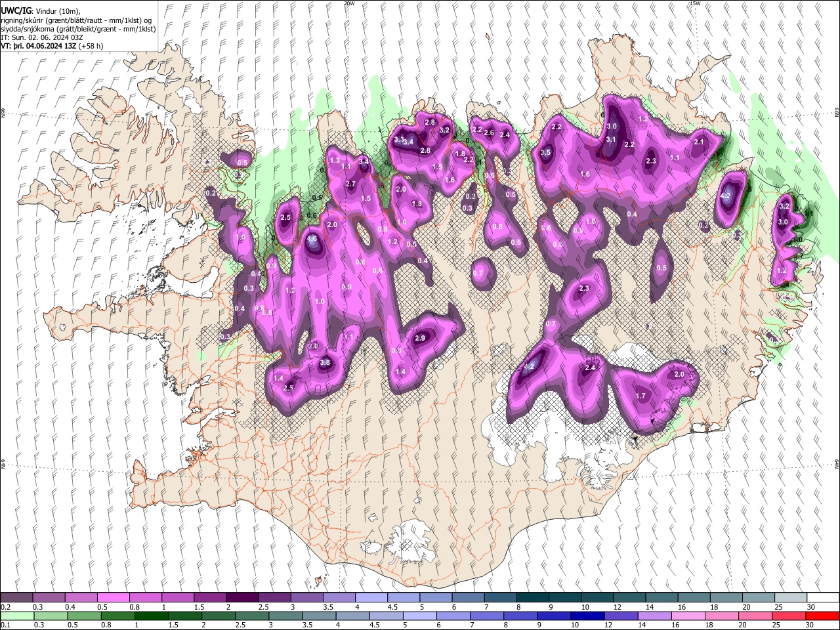Click the bright red swatch labelled 30
The height and width of the screenshot is (630, 840).
tap(823, 616)
